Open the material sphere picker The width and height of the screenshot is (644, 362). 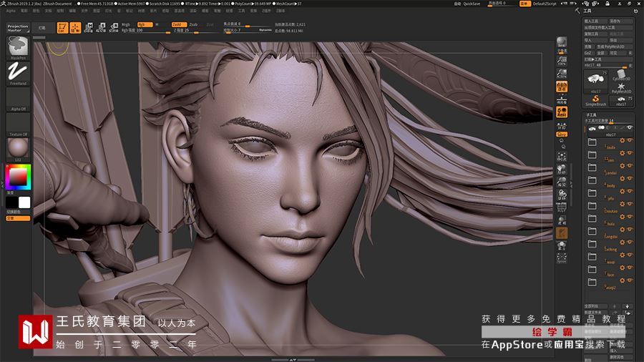(18, 149)
